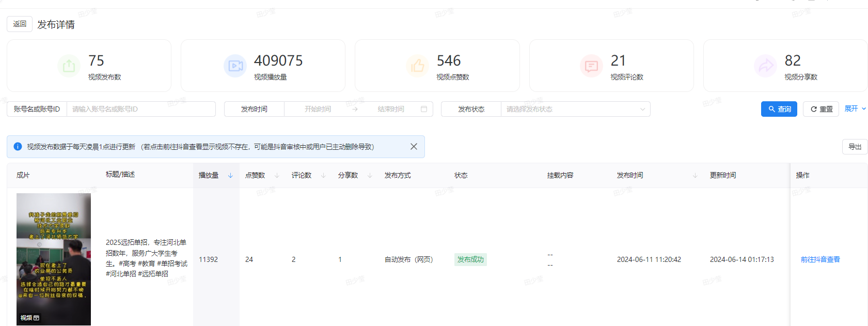Screen dimensions: 868x326
Task: Sort table by 播放量 column
Action: [230, 176]
